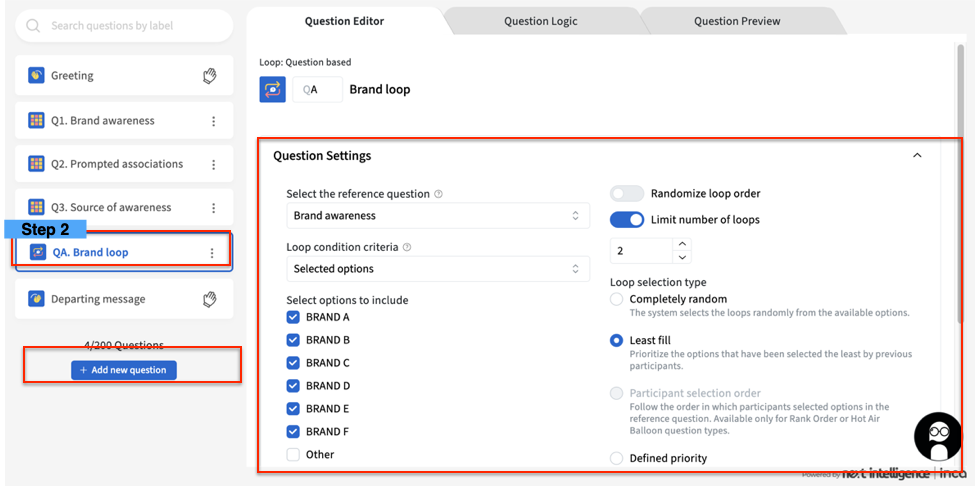Screen dimensions: 975x486
Task: Click the help icon next to reference question
Action: 439,194
